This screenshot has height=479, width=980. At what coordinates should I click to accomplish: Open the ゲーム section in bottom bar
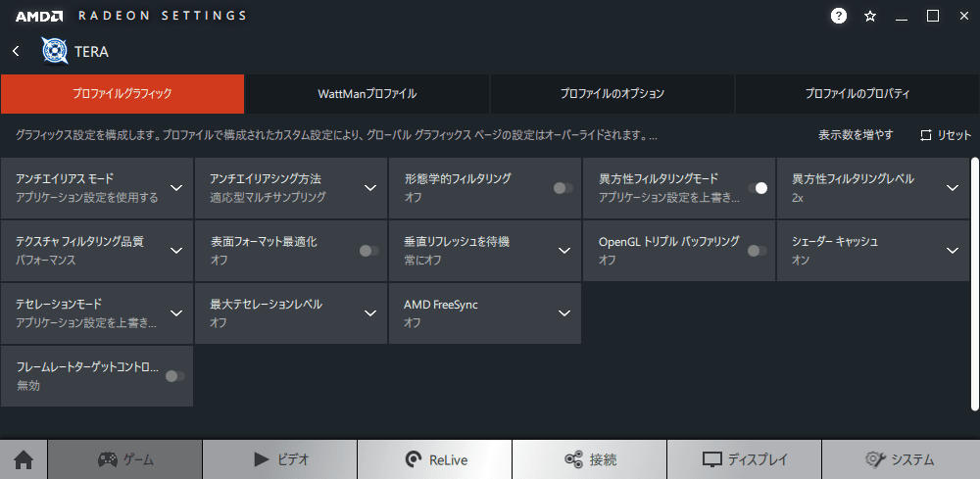[x=125, y=459]
